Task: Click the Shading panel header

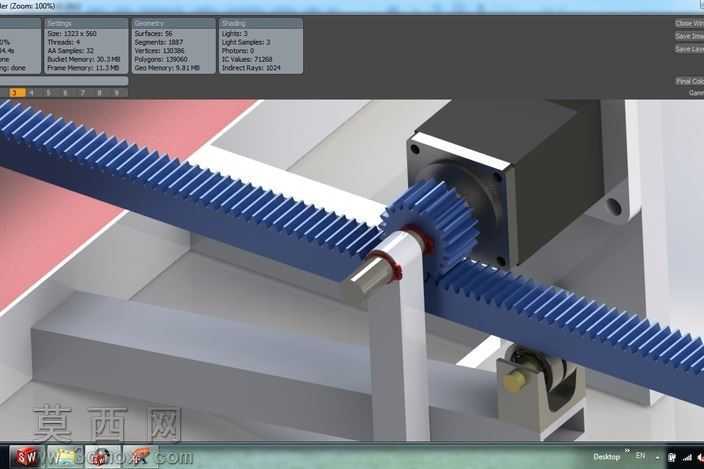Action: click(x=261, y=23)
